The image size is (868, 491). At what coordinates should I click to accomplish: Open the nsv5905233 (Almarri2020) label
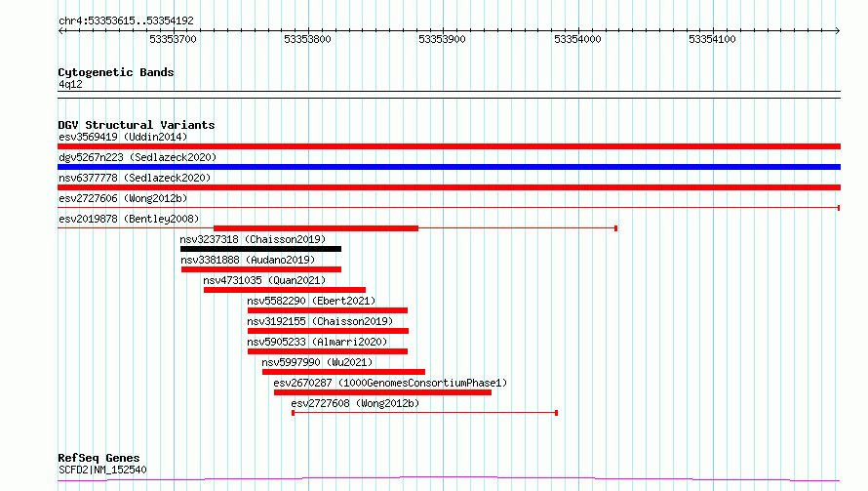coord(317,342)
